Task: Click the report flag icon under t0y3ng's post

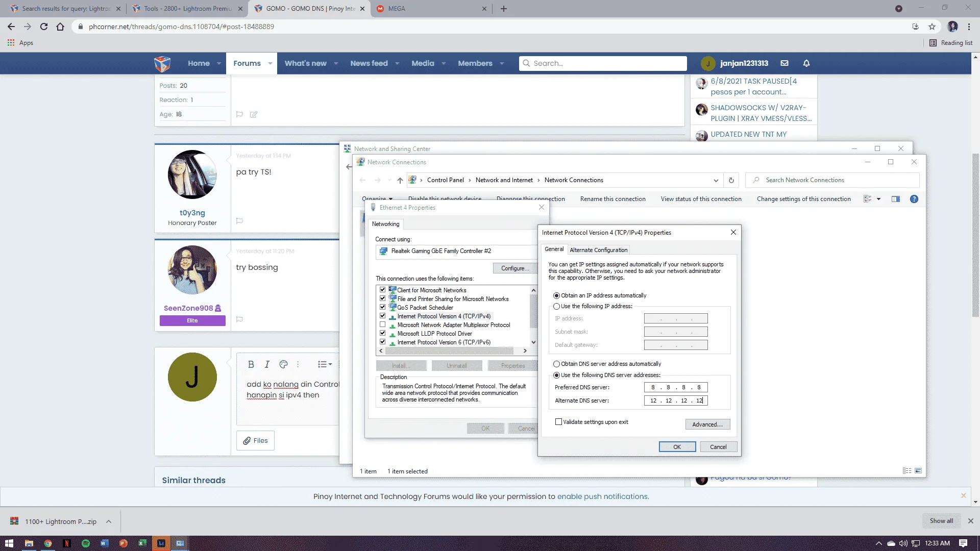Action: click(x=239, y=221)
